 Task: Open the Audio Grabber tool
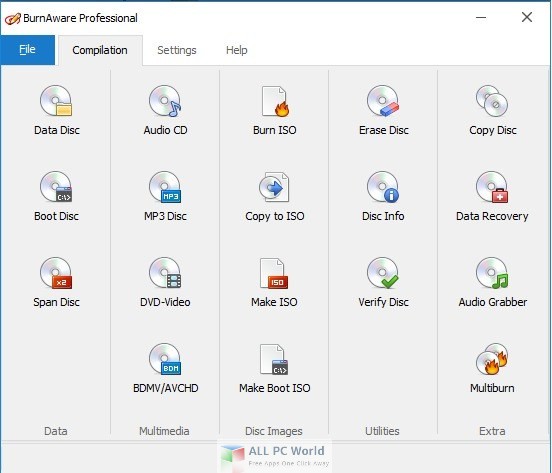[493, 282]
